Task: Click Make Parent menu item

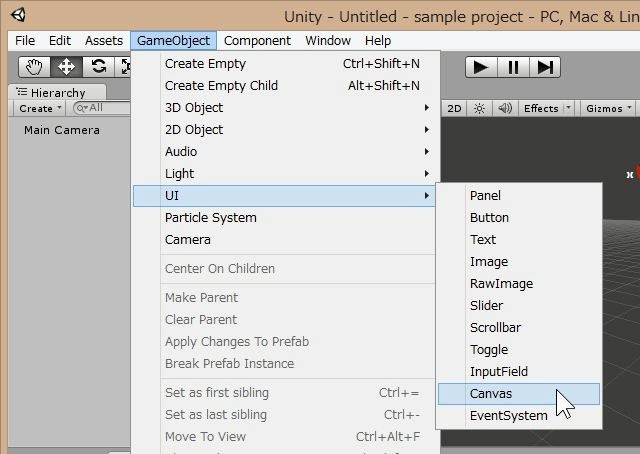Action: coord(286,298)
